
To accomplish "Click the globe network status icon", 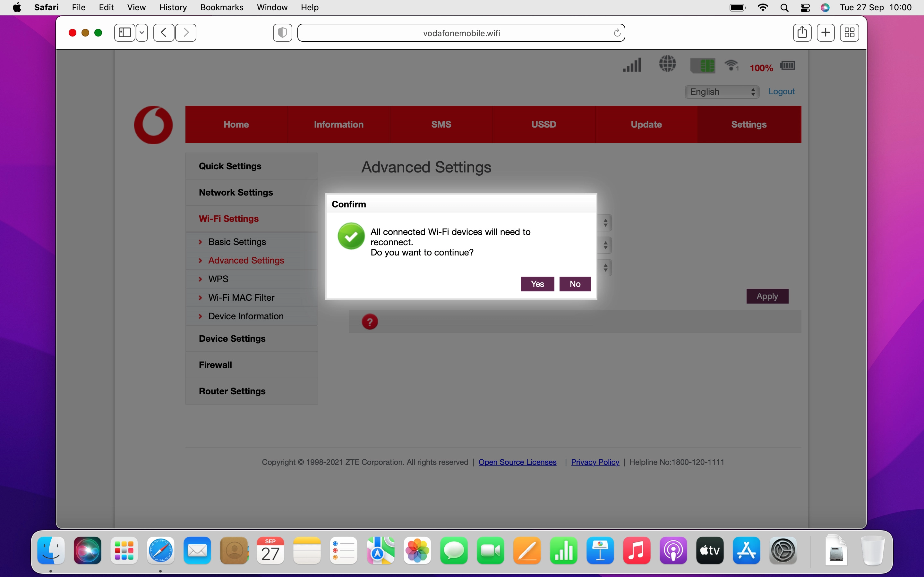I will click(x=667, y=64).
